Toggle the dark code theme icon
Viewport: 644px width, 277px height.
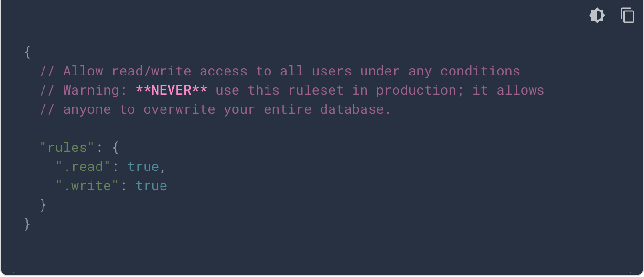pos(597,16)
